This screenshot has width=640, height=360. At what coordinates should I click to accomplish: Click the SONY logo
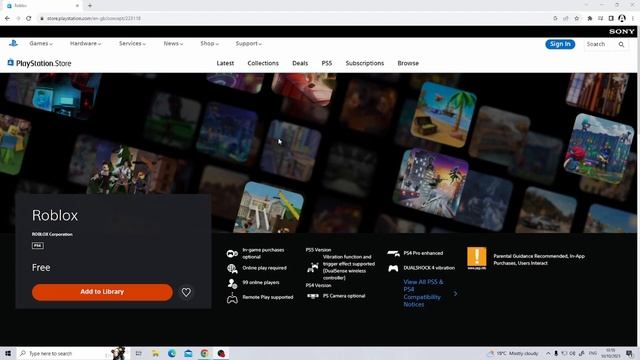pos(622,31)
